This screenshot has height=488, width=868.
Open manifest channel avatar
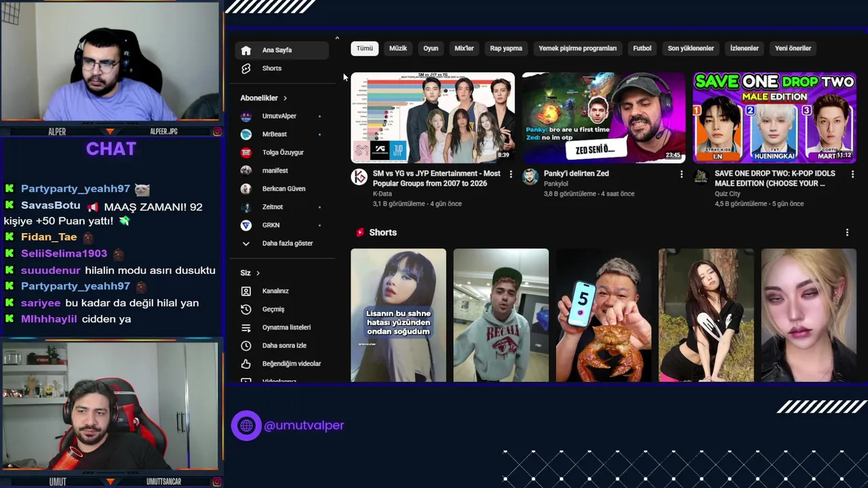point(246,171)
